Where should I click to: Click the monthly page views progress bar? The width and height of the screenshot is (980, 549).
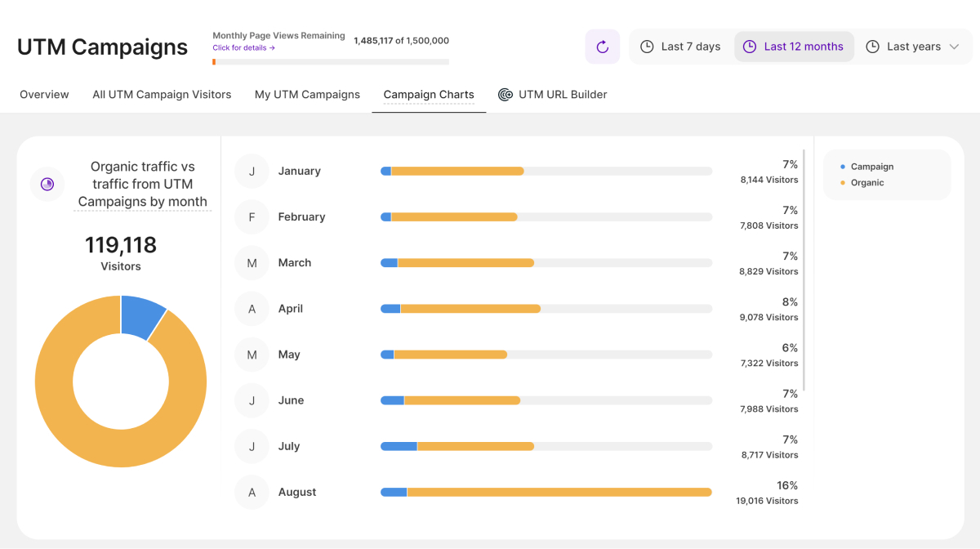point(331,61)
